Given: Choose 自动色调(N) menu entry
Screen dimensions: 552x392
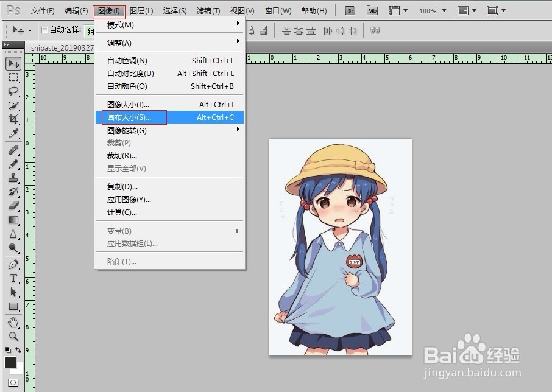Looking at the screenshot, I should point(169,60).
